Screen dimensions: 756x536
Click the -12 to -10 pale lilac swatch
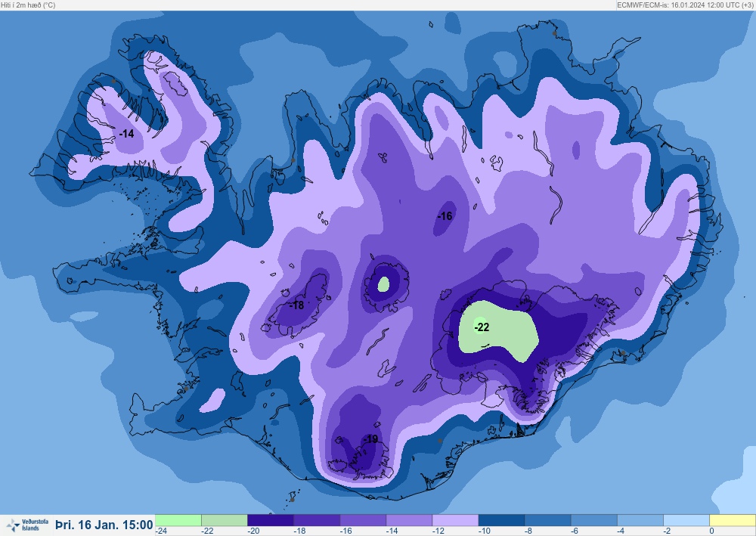pyautogui.click(x=456, y=520)
